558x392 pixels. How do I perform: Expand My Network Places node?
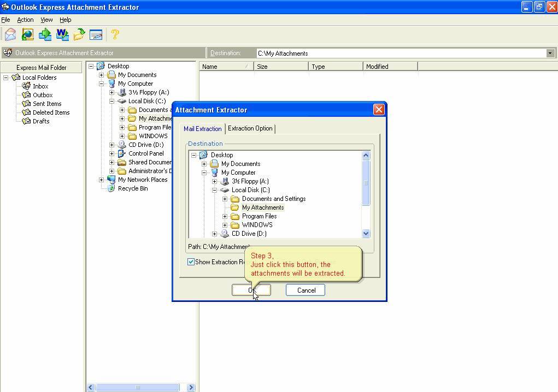pos(102,180)
